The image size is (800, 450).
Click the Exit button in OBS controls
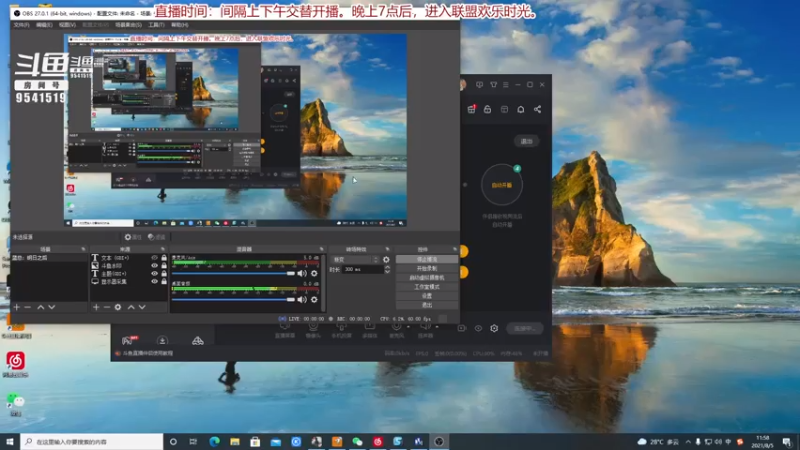point(427,305)
